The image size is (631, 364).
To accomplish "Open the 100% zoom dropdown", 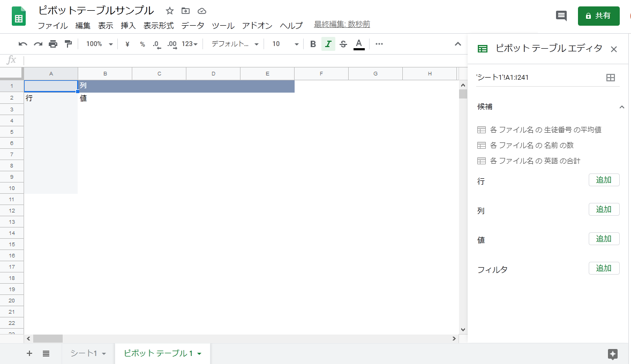I will [99, 44].
